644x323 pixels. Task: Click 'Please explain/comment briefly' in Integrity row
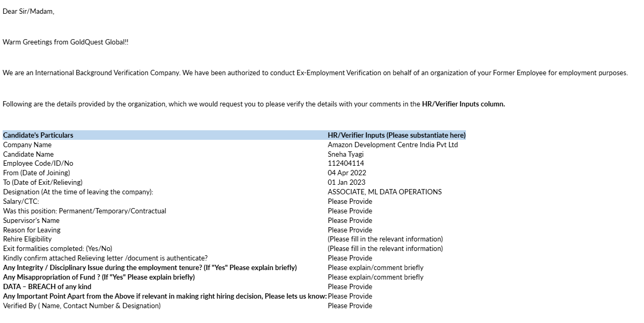pyautogui.click(x=376, y=268)
